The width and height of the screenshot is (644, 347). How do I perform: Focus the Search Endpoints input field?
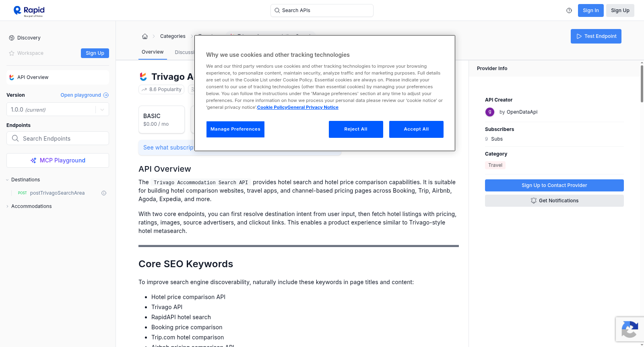point(58,138)
